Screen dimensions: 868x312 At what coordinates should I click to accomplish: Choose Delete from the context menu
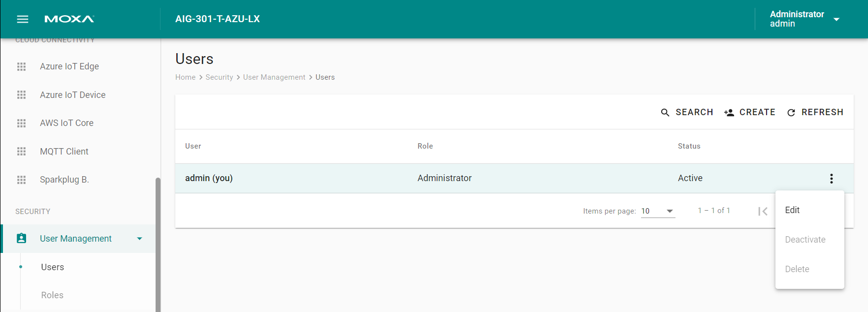click(809, 269)
